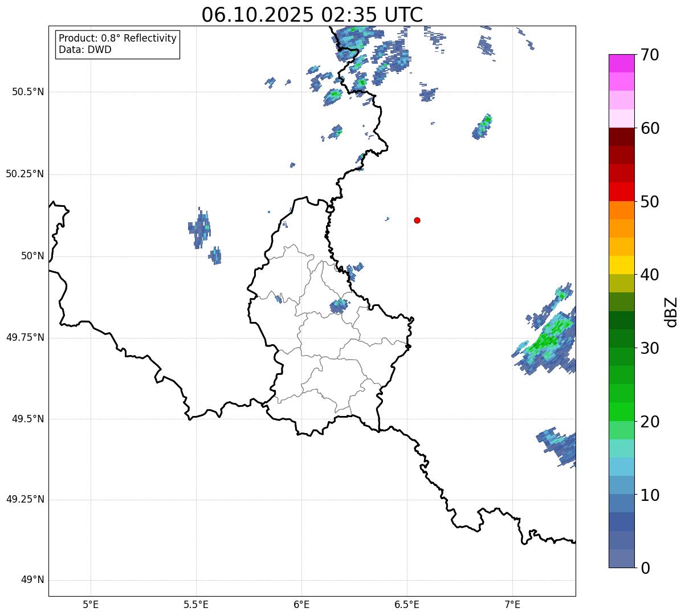Click colorbar tick label 40
The height and width of the screenshot is (616, 685).
point(650,275)
